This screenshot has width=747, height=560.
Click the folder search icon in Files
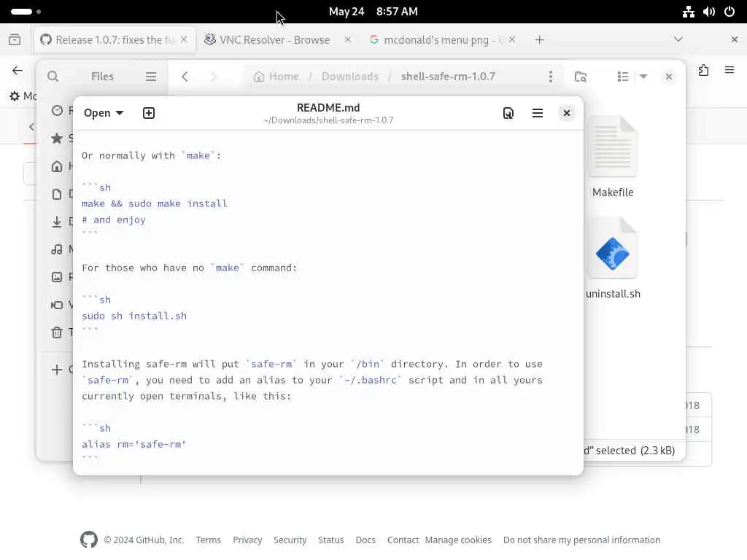pyautogui.click(x=580, y=76)
